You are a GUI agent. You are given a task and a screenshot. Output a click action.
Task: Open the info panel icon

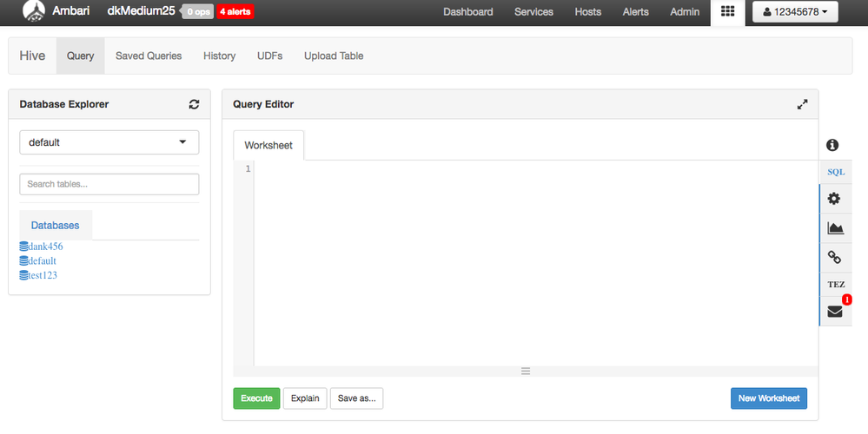point(832,145)
